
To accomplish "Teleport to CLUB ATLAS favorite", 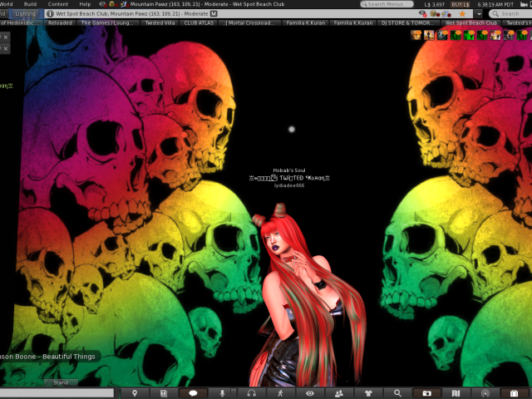I will coord(199,22).
